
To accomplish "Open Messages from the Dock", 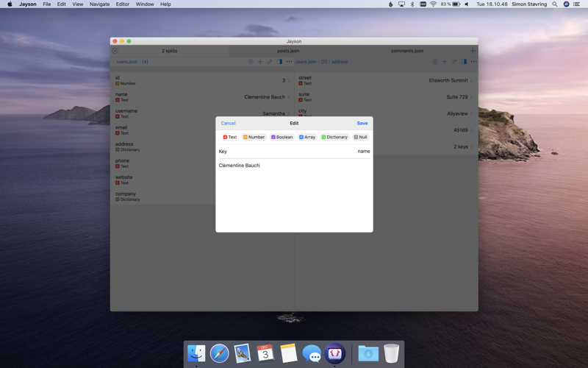I will point(312,353).
